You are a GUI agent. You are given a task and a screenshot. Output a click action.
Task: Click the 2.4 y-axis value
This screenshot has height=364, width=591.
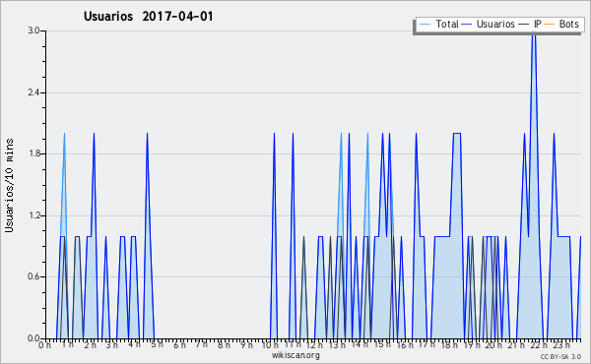coord(33,92)
